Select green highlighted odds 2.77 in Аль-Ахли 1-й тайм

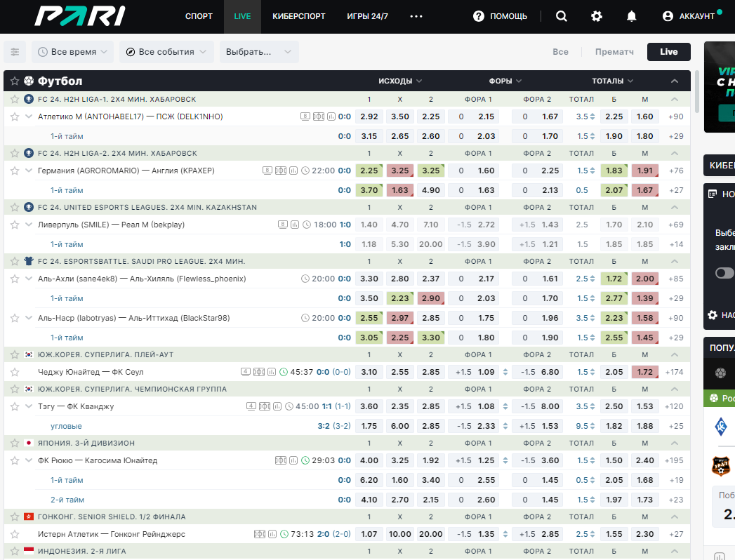(614, 298)
